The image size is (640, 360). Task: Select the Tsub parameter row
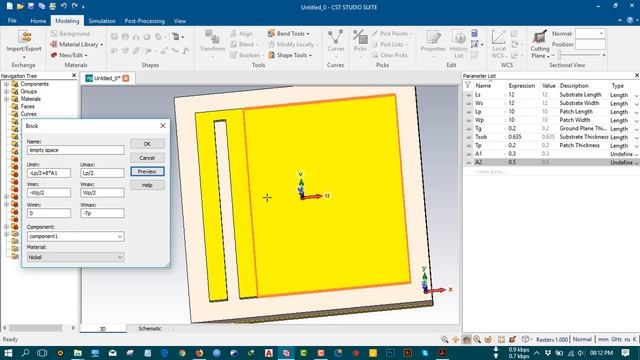coord(551,137)
